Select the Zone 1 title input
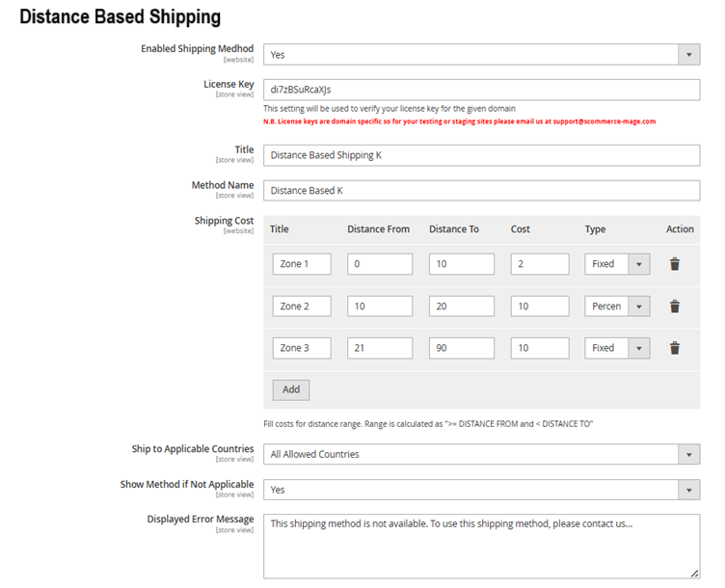 (302, 264)
